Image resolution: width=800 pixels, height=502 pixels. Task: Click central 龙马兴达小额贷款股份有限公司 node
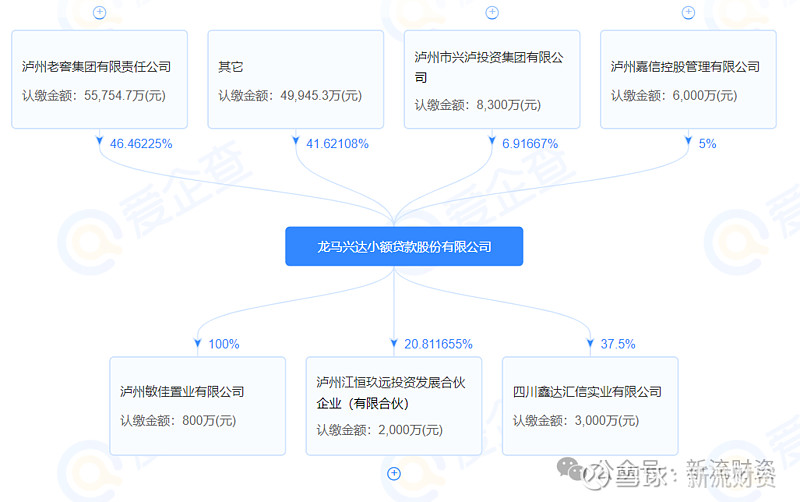pos(404,246)
